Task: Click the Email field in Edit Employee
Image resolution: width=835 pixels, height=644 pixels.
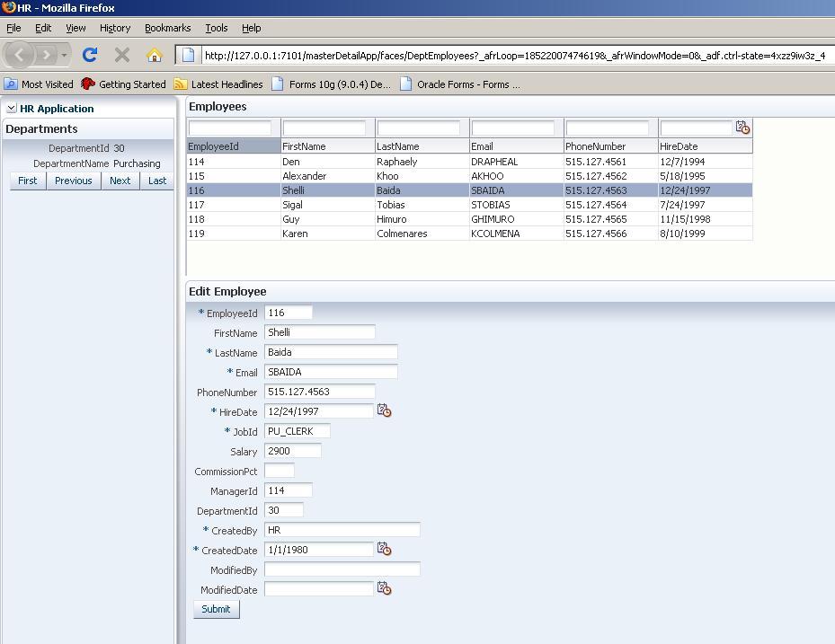Action: (331, 372)
